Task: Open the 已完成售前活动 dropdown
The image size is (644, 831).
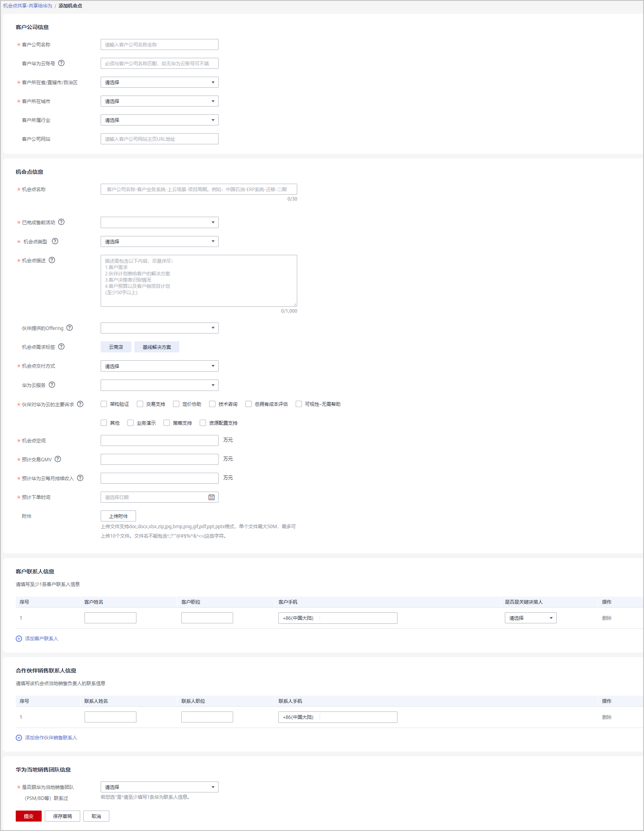Action: [160, 222]
